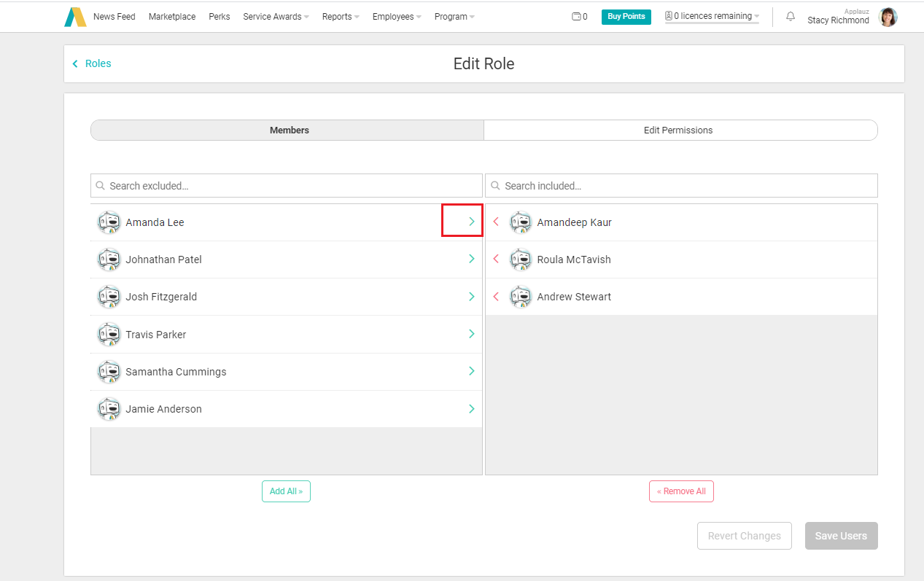Click the Applauz logo icon
This screenshot has width=924, height=581.
click(x=75, y=17)
